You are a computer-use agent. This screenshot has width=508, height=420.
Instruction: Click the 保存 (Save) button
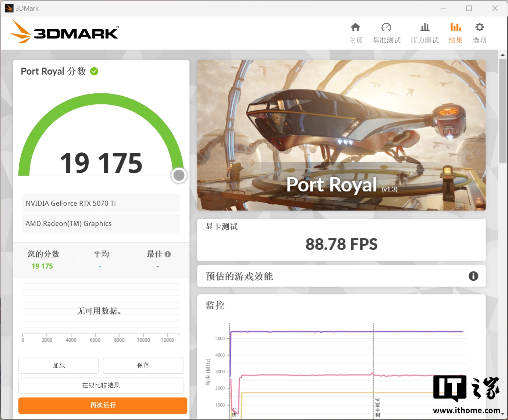pyautogui.click(x=143, y=365)
